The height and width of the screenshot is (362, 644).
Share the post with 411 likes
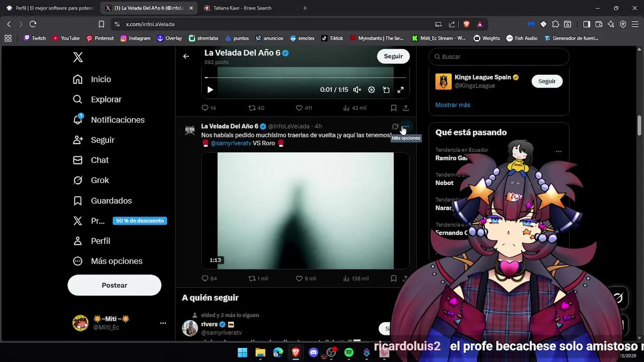click(406, 108)
